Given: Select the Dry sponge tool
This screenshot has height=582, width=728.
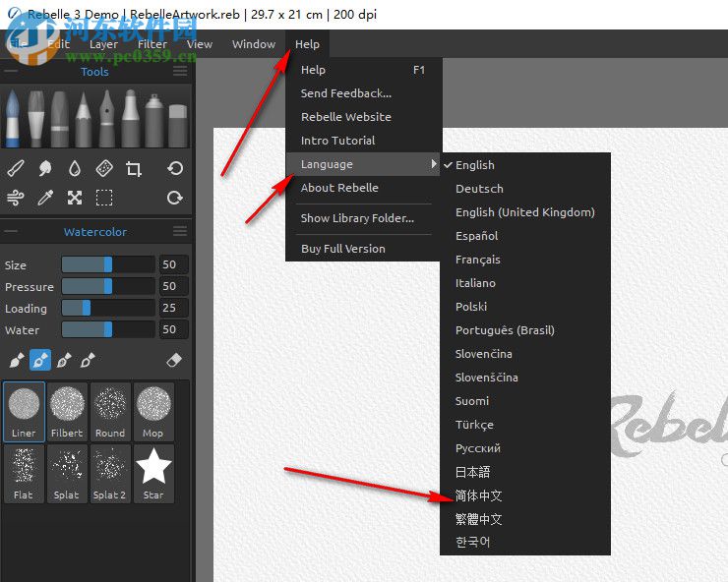Looking at the screenshot, I should 104,168.
